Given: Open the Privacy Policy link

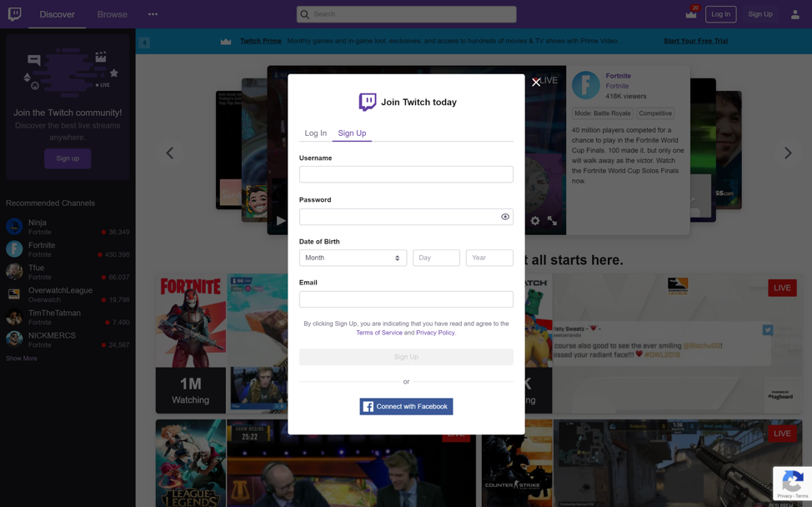Looking at the screenshot, I should pyautogui.click(x=435, y=333).
